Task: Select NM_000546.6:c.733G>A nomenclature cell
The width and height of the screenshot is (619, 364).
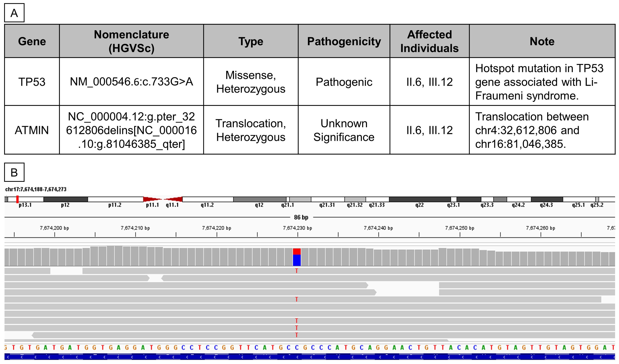Action: (131, 82)
